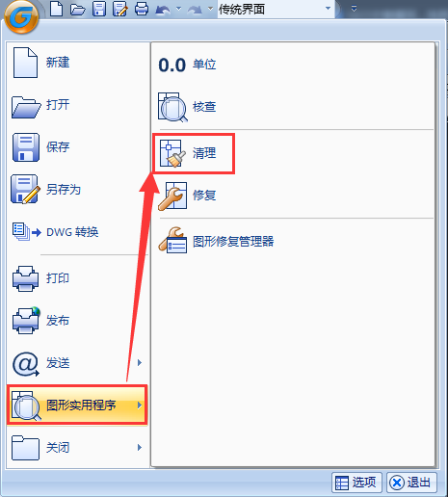The height and width of the screenshot is (497, 448).
Task: Click the 退出 exit button
Action: click(411, 483)
